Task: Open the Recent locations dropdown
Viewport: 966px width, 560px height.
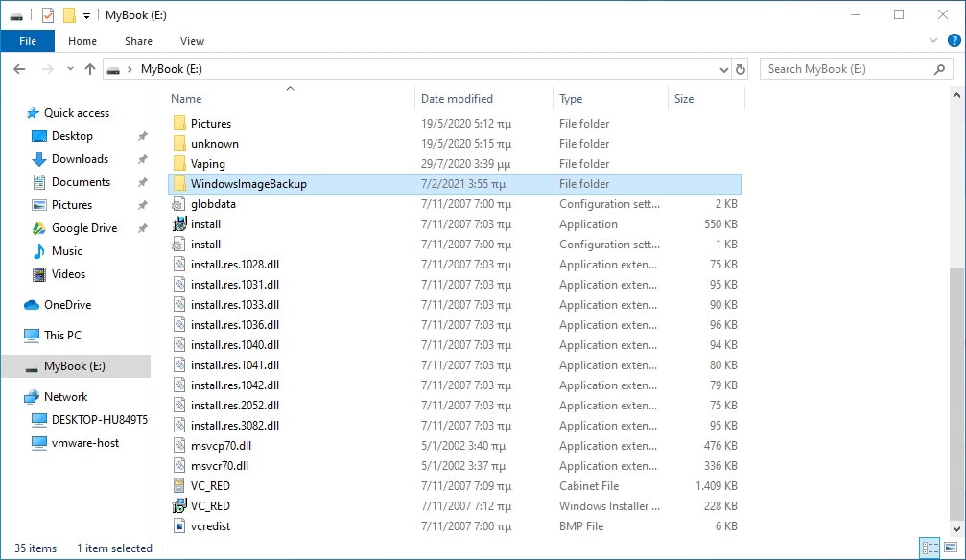Action: 70,69
